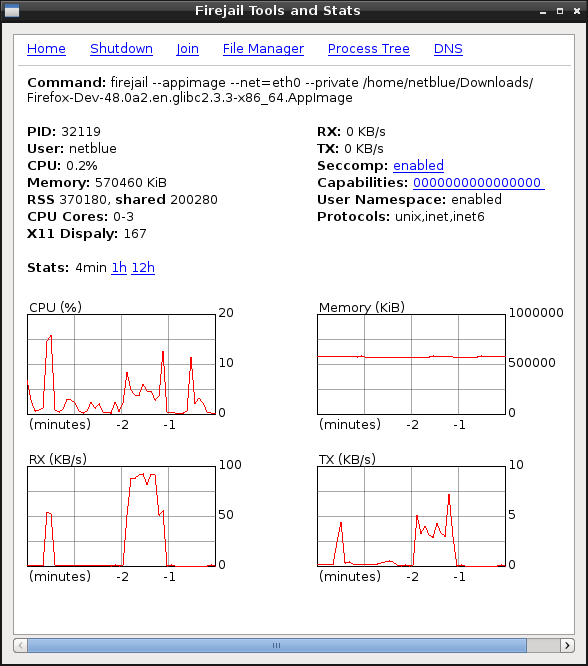Switch stats to 1h view
Image resolution: width=588 pixels, height=666 pixels.
119,268
